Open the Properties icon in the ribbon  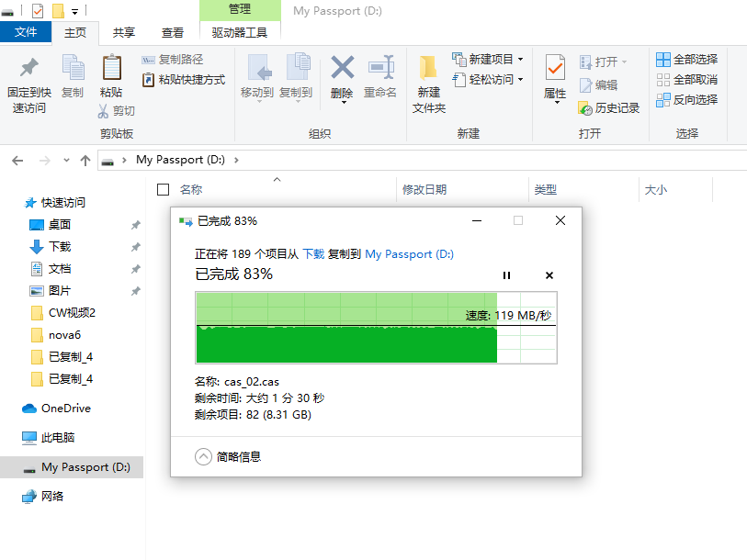coord(555,70)
